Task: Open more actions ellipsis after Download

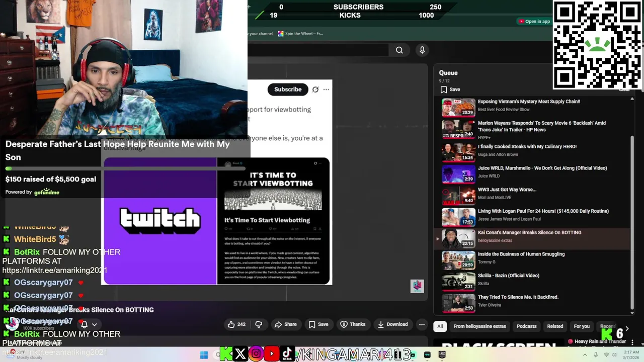Action: click(x=422, y=324)
